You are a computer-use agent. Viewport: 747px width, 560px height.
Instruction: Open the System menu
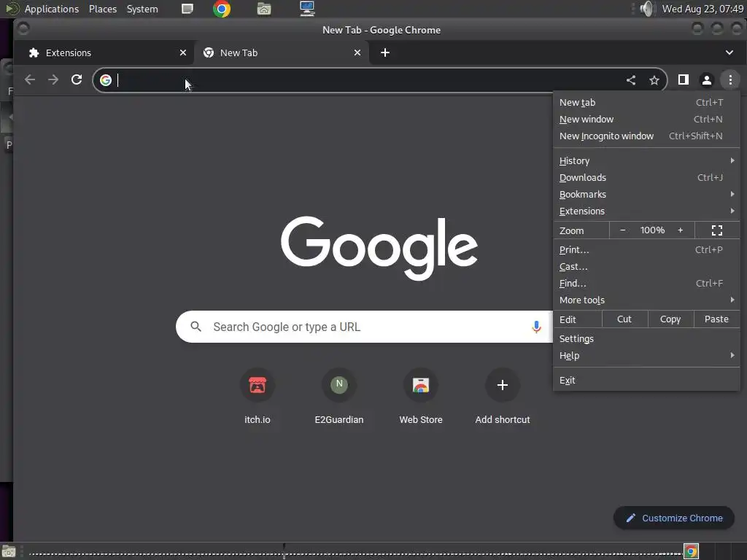142,9
